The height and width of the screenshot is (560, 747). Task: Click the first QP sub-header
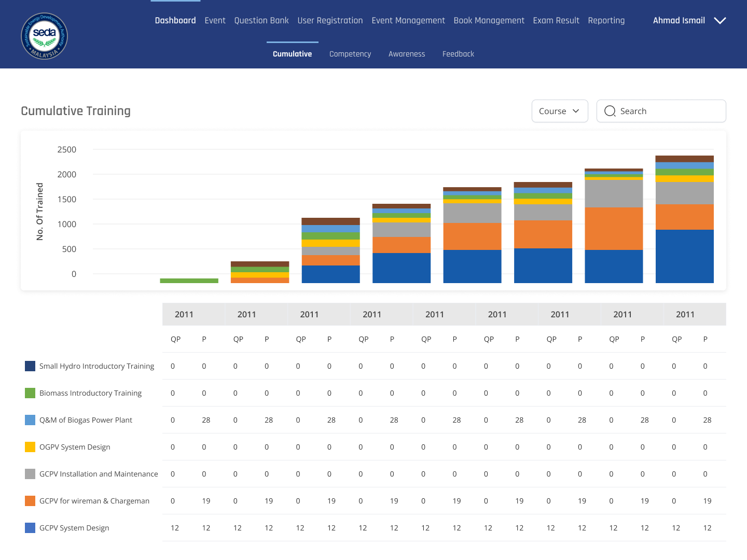click(176, 339)
